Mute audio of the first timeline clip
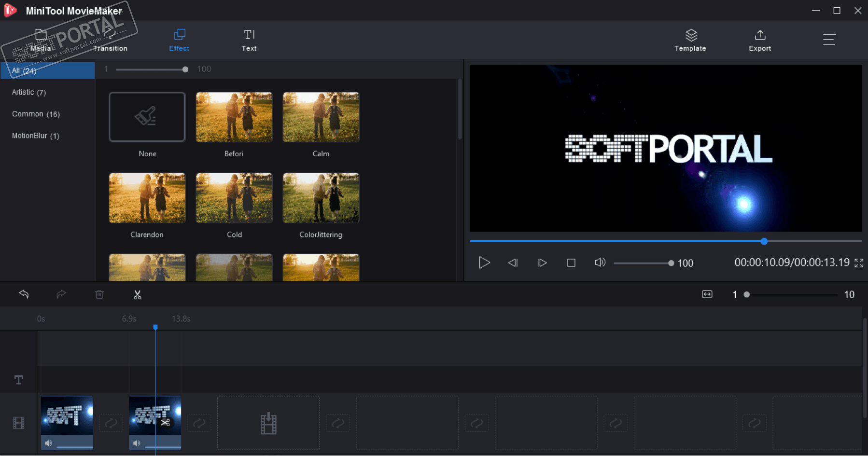The height and width of the screenshot is (456, 868). coord(49,443)
